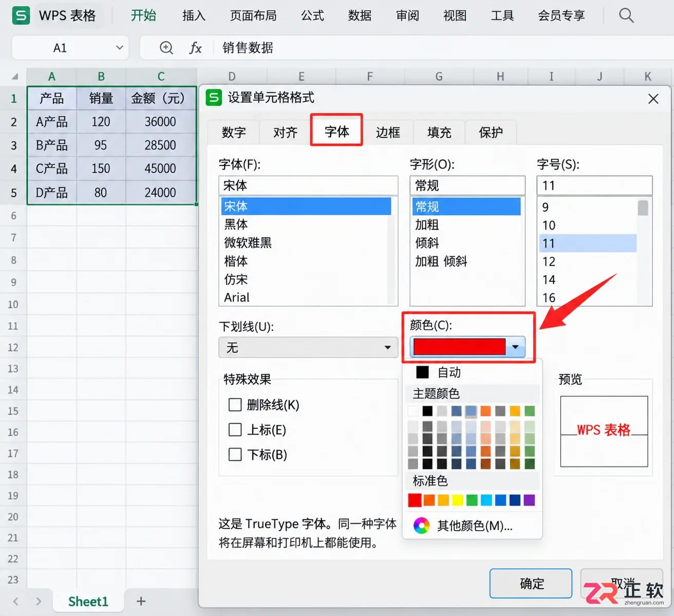Click the rainbow color wheel icon

coord(421,526)
